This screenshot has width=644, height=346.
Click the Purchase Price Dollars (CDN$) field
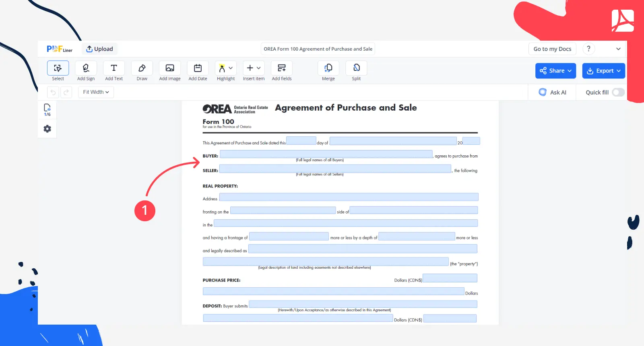point(450,278)
